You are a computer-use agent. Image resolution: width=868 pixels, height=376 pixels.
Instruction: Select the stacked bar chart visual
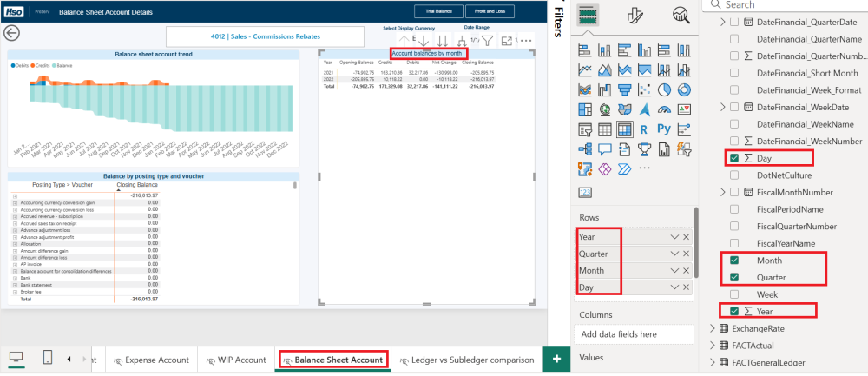tap(584, 51)
